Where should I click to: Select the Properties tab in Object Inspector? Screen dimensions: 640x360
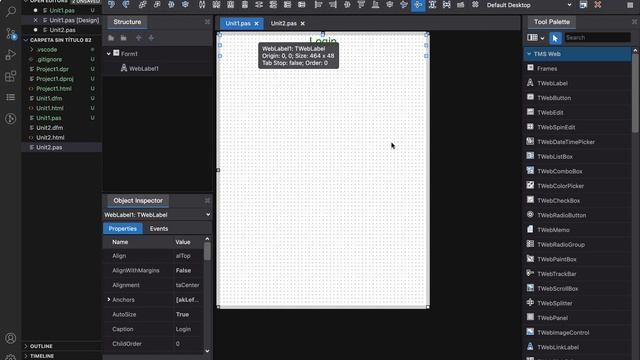click(122, 229)
